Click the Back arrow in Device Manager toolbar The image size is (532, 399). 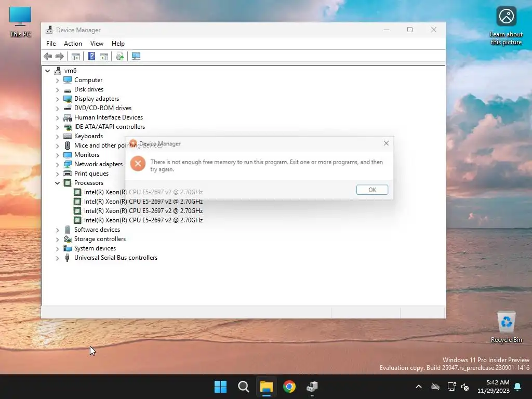[x=48, y=56]
